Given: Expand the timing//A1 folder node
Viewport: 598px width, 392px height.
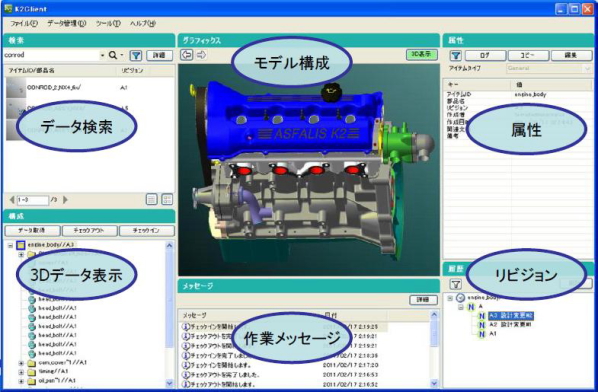Looking at the screenshot, I should (x=21, y=372).
